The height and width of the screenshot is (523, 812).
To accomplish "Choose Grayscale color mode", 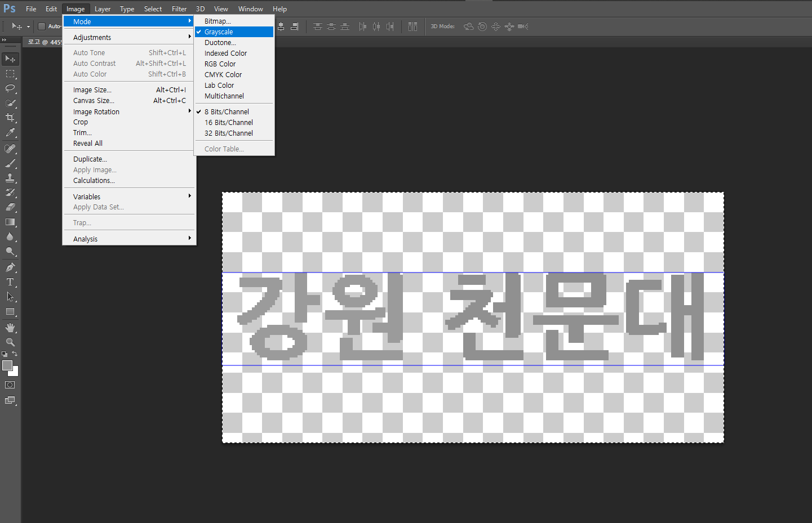I will pos(234,32).
